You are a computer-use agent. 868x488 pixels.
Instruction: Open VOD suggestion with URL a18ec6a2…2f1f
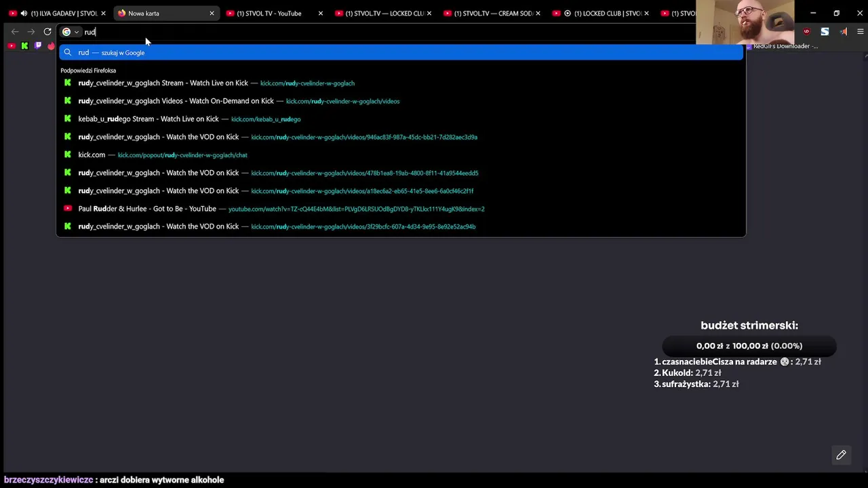[x=401, y=191]
